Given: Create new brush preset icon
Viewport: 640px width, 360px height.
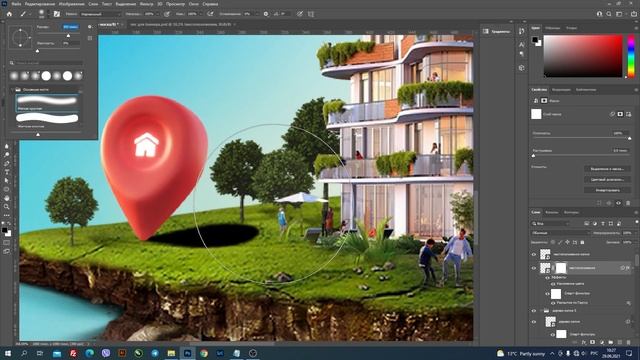Looking at the screenshot, I should (x=90, y=38).
